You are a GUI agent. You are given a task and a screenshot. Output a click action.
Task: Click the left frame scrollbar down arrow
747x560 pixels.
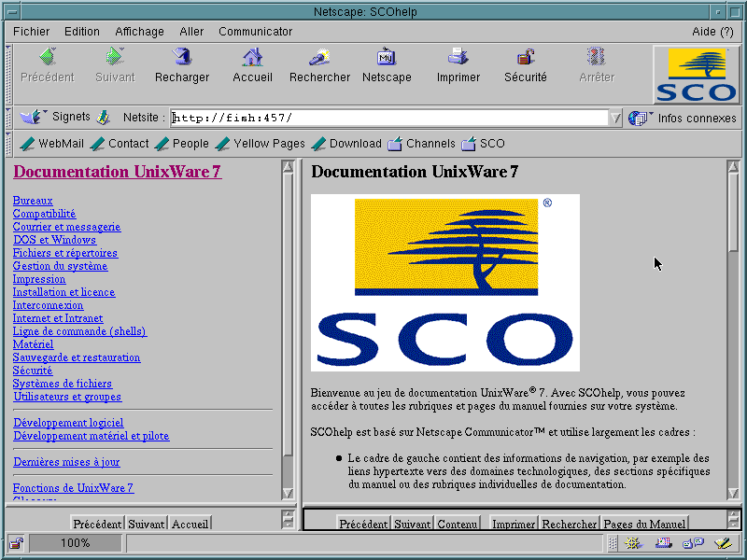pyautogui.click(x=288, y=493)
